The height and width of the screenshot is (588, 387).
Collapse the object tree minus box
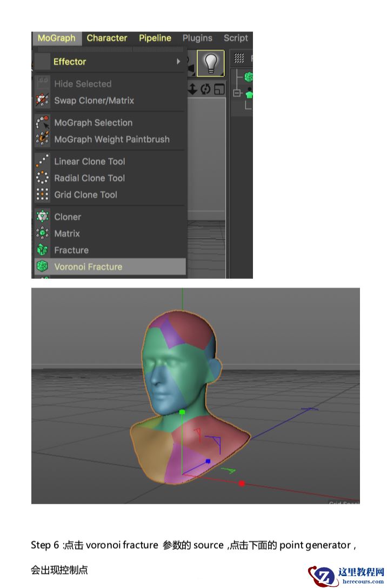(x=237, y=92)
